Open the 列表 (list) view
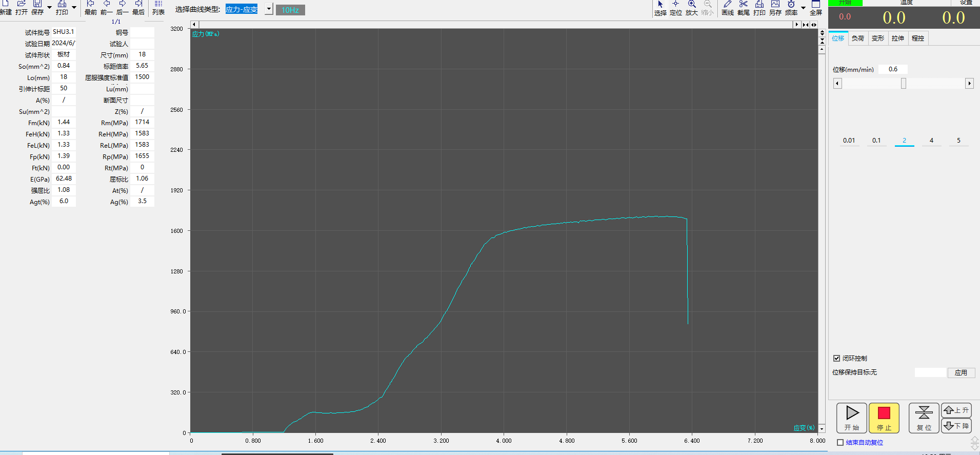 coord(158,7)
